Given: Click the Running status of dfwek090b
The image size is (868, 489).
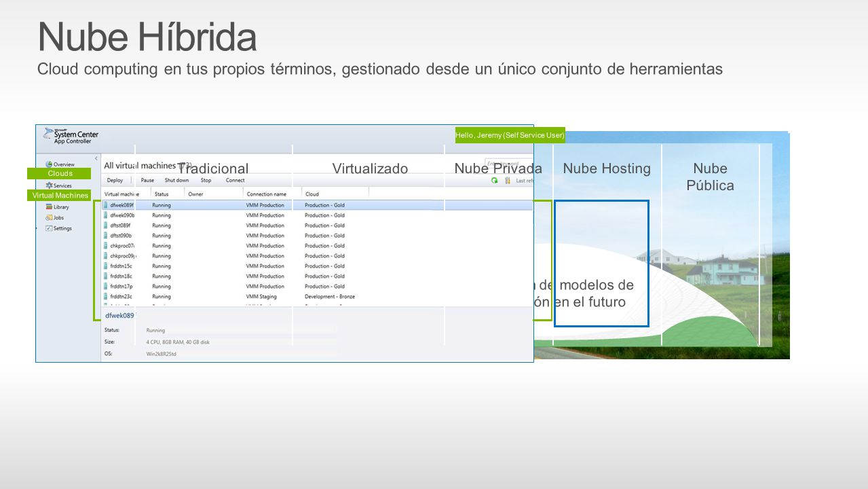Looking at the screenshot, I should [x=162, y=215].
